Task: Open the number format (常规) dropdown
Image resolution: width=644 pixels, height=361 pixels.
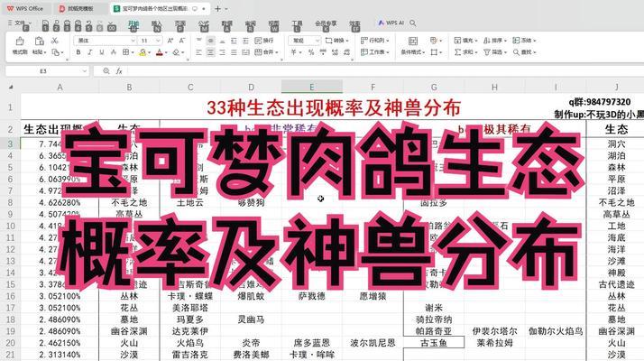Action: coord(317,41)
